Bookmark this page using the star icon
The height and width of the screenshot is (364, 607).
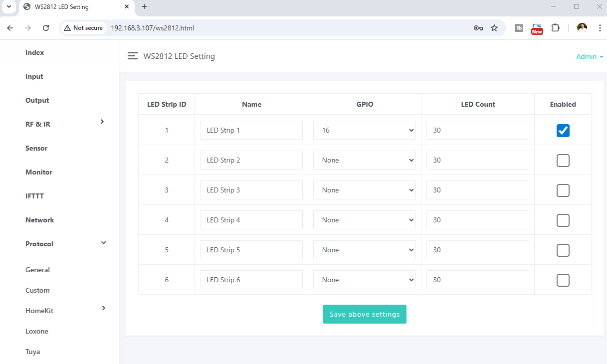(x=494, y=28)
